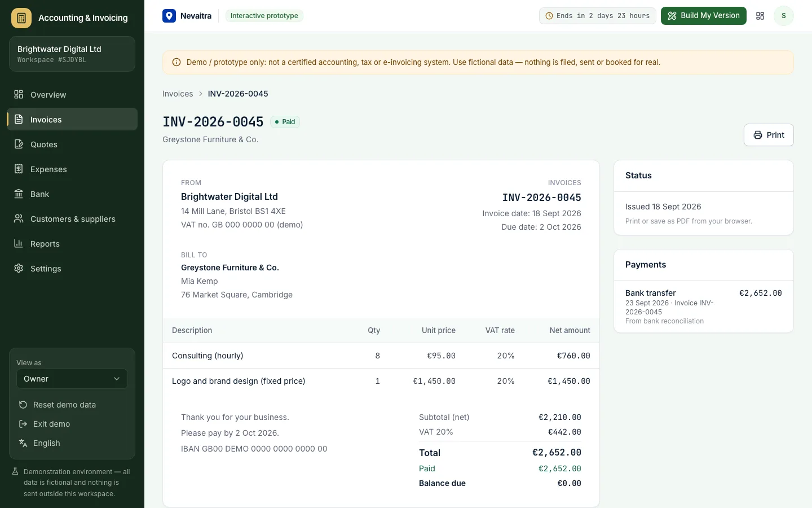The image size is (812, 508).
Task: Click the Accounting & Invoicing calculator logo
Action: pos(21,18)
